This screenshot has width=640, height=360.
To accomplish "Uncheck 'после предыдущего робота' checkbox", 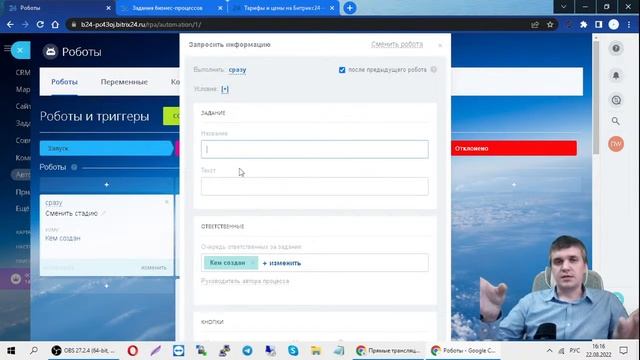I will coord(342,70).
